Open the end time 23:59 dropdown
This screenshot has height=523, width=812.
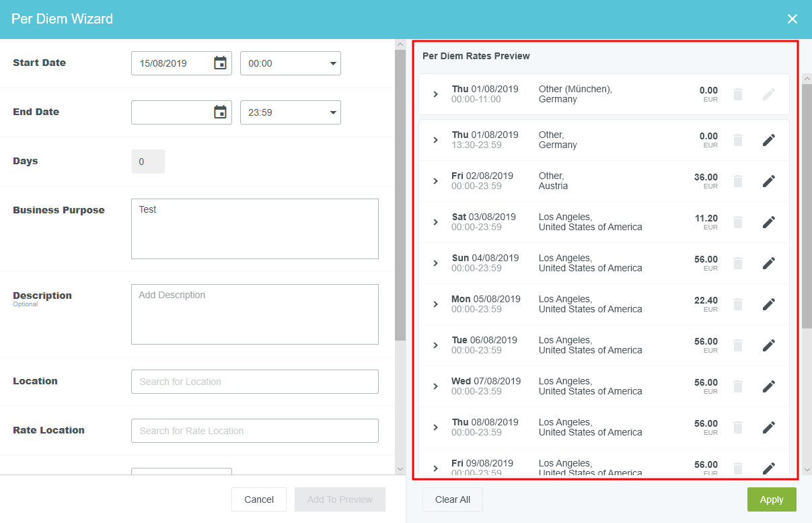[291, 112]
